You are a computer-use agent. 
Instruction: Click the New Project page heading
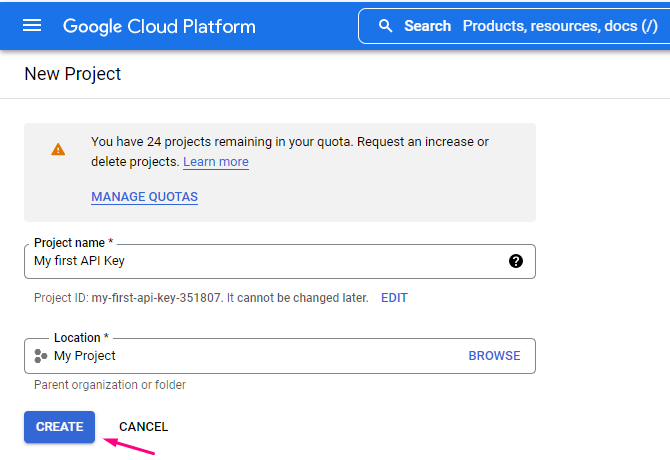coord(73,74)
